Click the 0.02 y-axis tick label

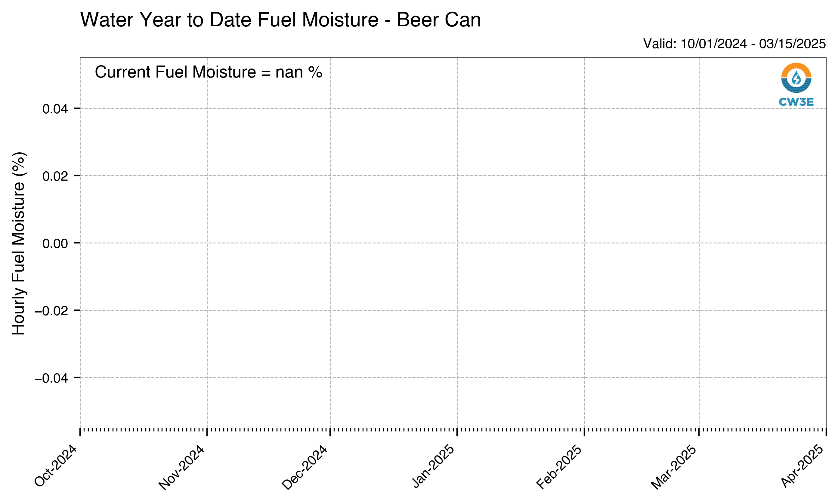point(55,176)
